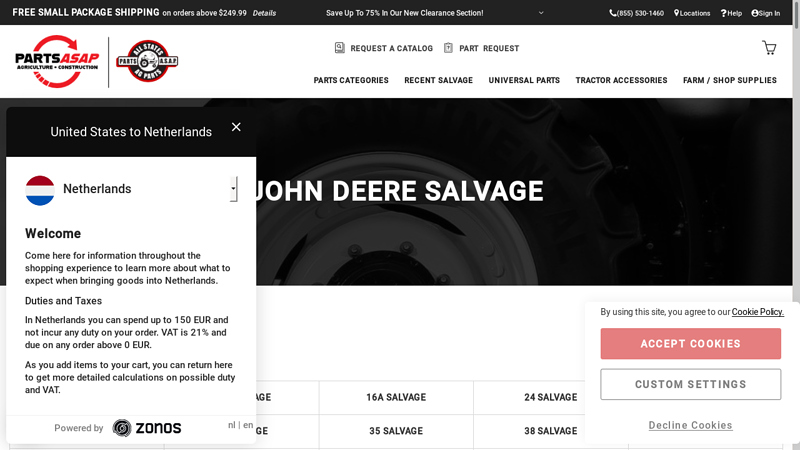Close the United States to Netherlands panel
The image size is (800, 450).
click(236, 127)
